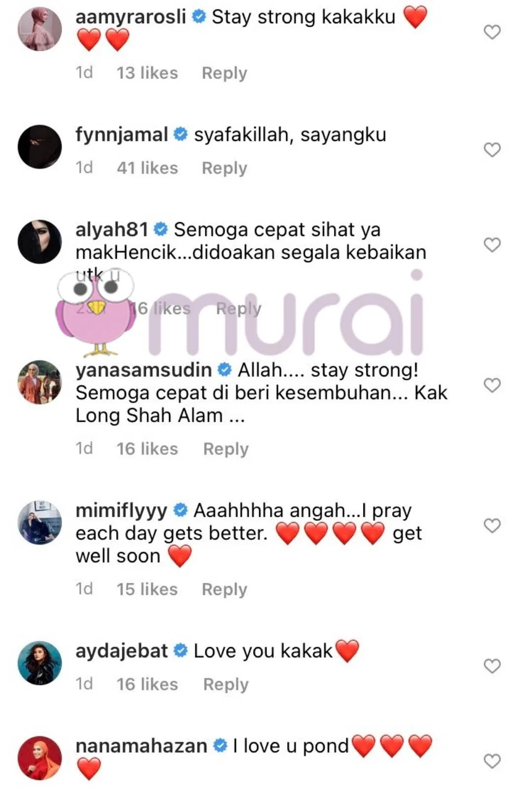Like nanamahazan's comment using heart icon

[492, 761]
